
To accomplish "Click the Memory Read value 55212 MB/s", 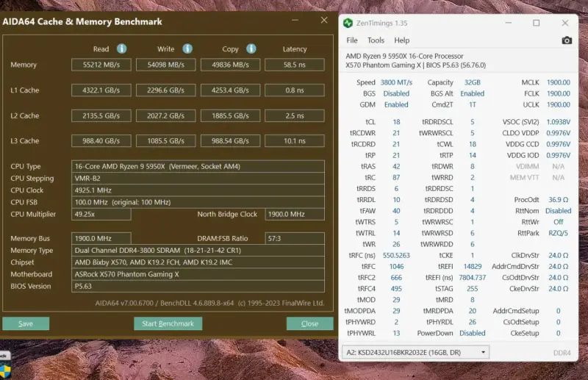I will coord(101,65).
